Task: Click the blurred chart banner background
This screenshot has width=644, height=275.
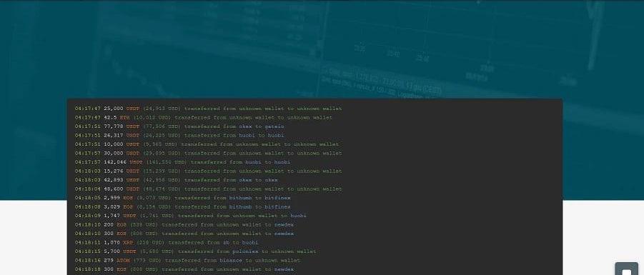Action: [322, 49]
